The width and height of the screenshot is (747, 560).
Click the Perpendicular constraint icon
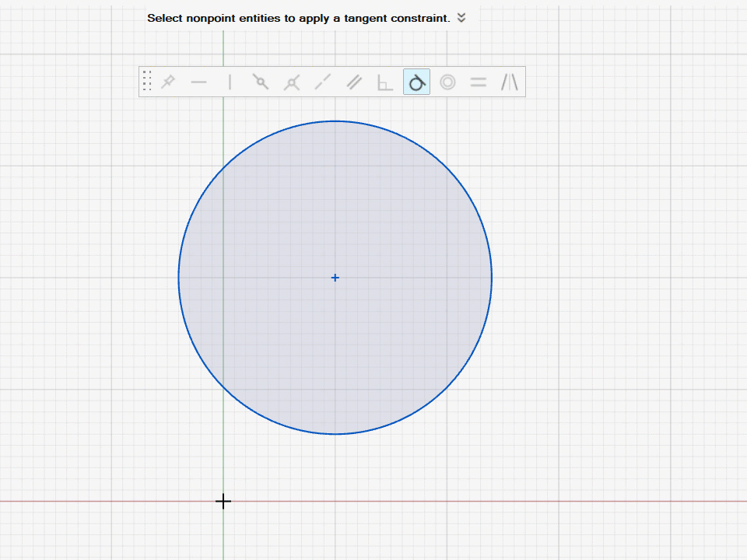385,82
